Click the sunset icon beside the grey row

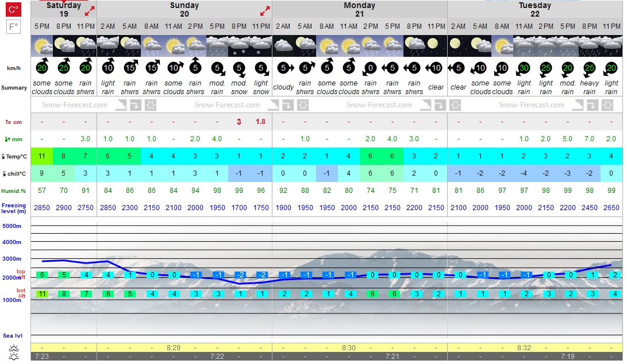tap(14, 357)
